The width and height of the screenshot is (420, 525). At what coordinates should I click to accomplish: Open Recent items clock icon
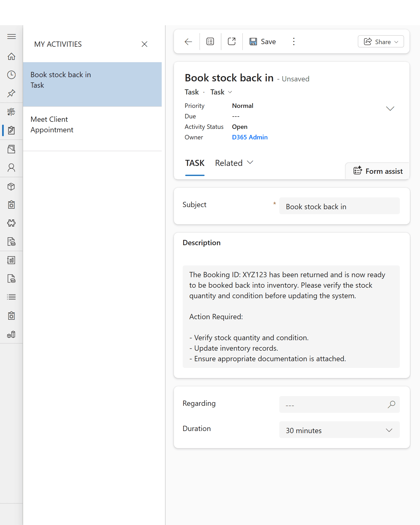point(11,75)
